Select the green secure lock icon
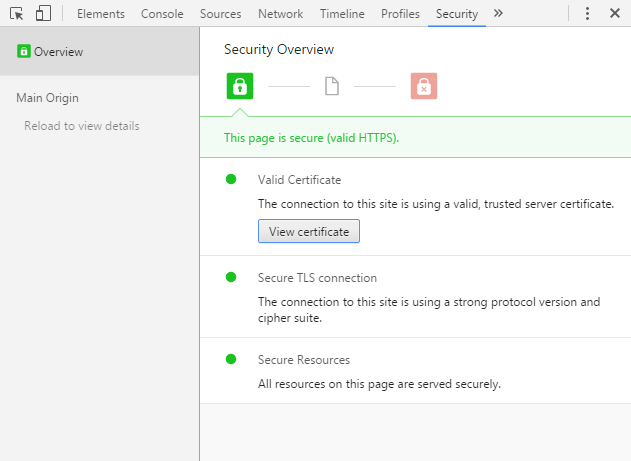Screen dimensions: 631x461 240,86
